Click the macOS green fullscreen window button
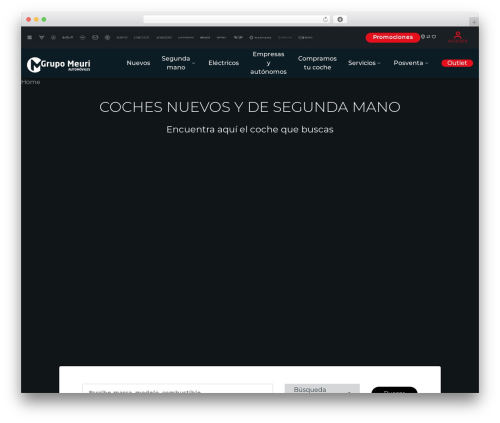This screenshot has height=423, width=500. tap(44, 19)
